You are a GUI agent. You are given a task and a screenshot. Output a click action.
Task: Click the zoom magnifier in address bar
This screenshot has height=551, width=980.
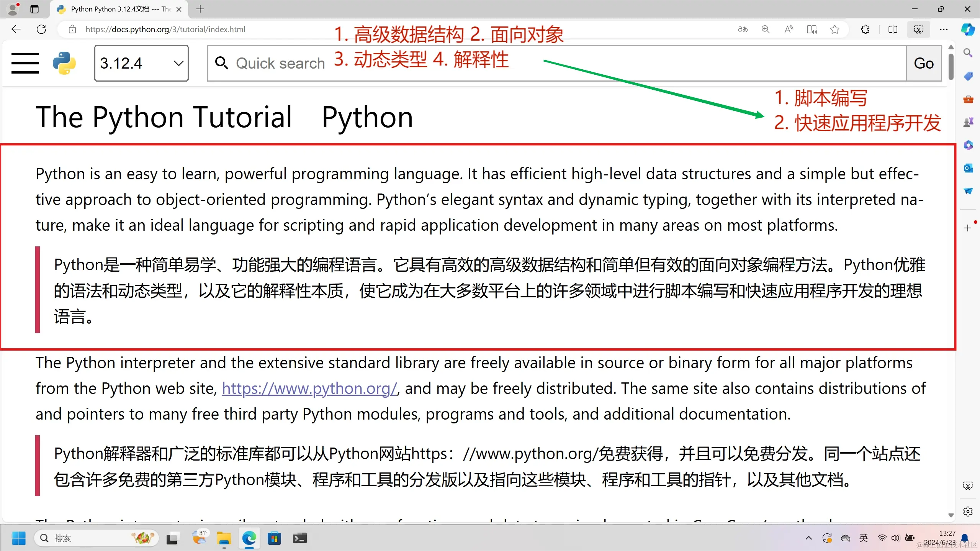point(766,30)
